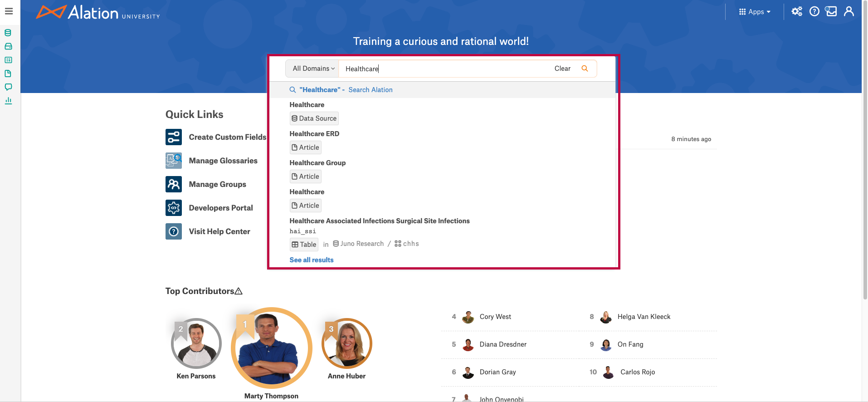868x402 pixels.
Task: Click Carlos Rojo contributor name
Action: click(x=638, y=372)
